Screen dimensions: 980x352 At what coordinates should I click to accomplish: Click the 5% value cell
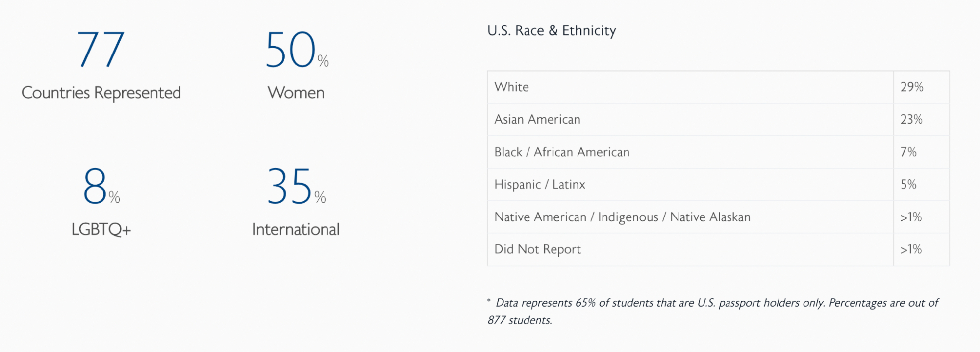click(921, 185)
